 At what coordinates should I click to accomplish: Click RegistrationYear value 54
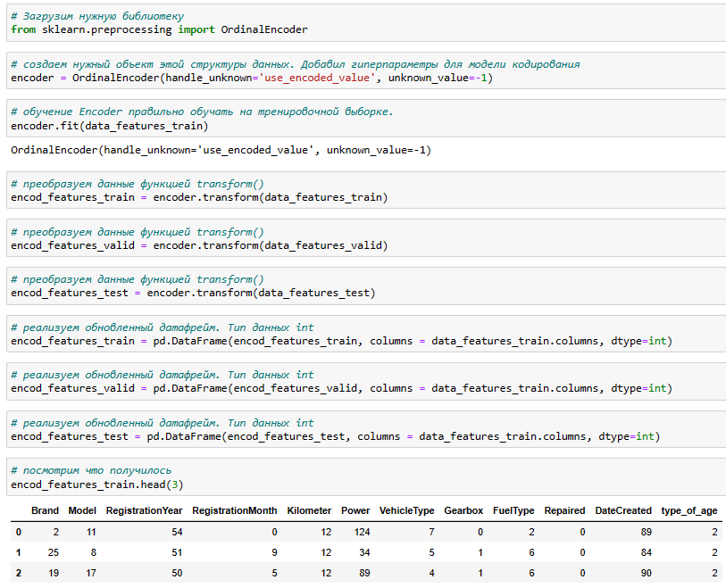[x=177, y=532]
